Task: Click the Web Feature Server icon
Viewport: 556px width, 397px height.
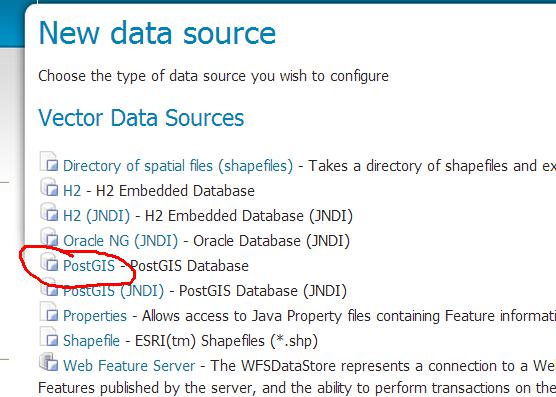Action: 49,362
